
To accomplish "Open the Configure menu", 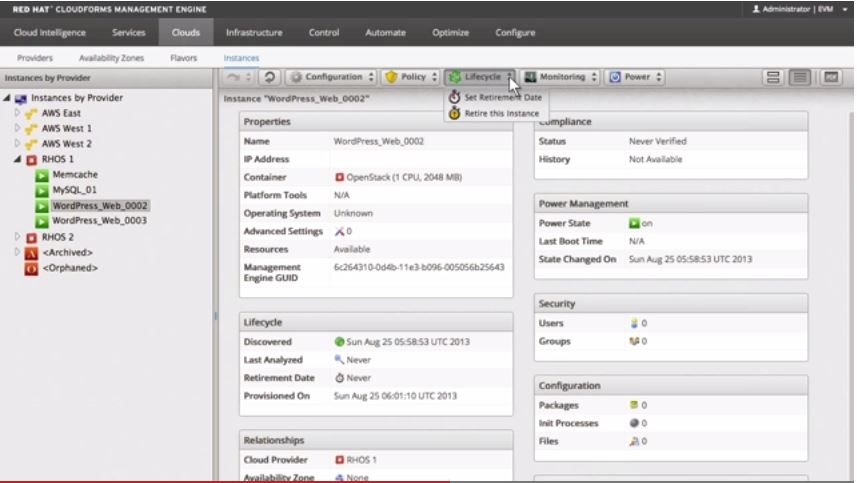I will (x=515, y=33).
